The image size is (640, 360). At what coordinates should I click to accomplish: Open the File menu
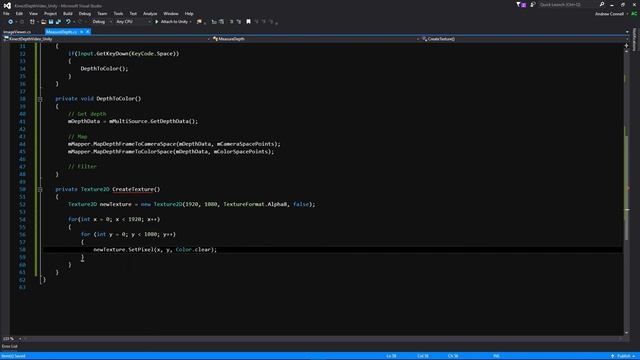pos(6,13)
